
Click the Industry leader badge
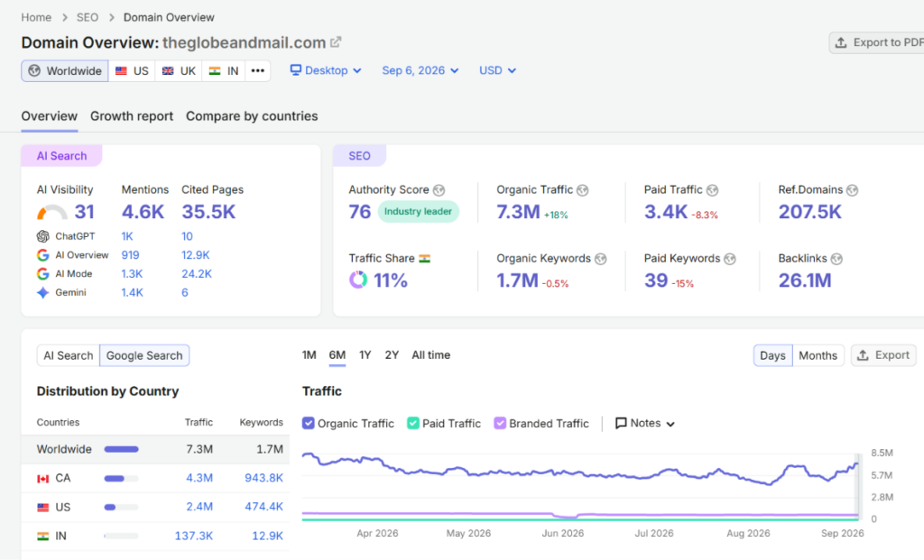(x=418, y=211)
